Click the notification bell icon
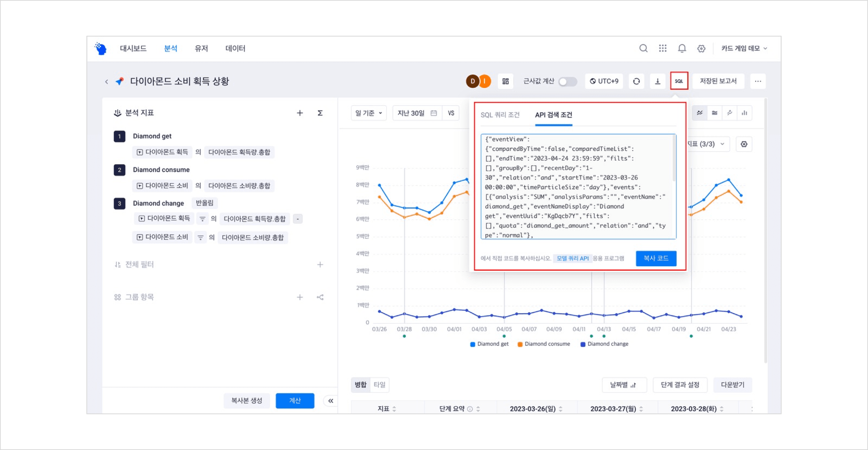 682,48
